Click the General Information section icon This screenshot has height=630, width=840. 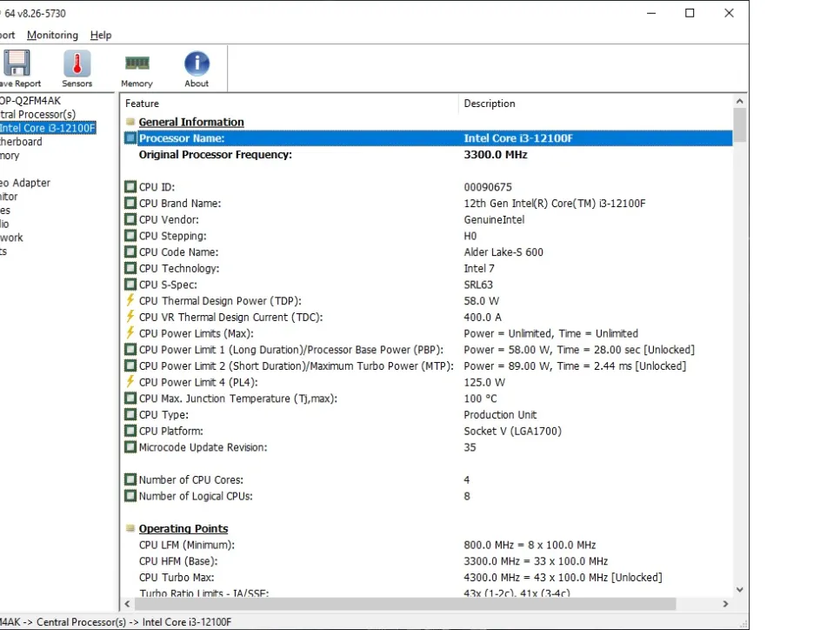(130, 122)
